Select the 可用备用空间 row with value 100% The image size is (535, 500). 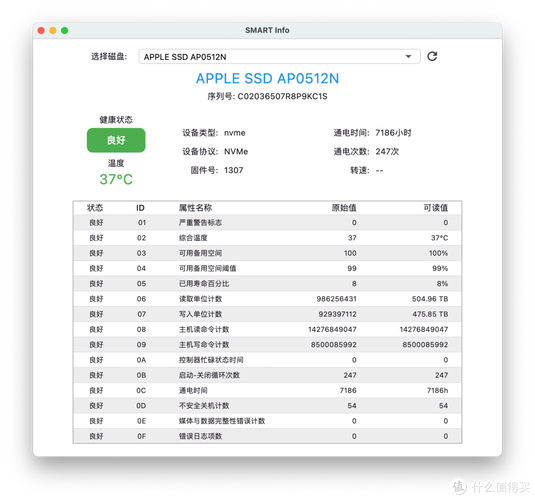point(268,253)
